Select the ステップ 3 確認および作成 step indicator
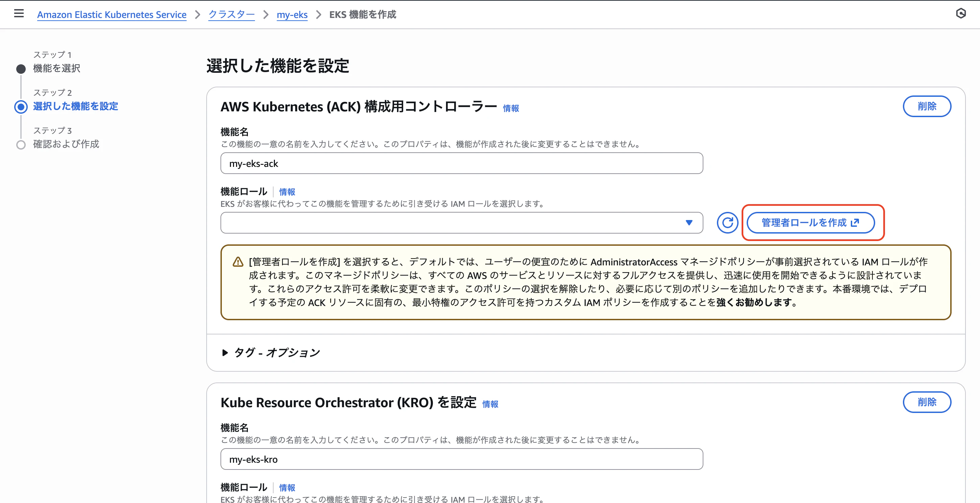The image size is (980, 503). click(x=21, y=144)
